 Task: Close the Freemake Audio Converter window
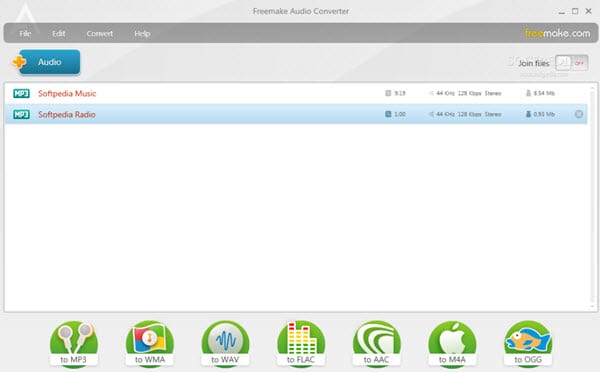click(589, 11)
